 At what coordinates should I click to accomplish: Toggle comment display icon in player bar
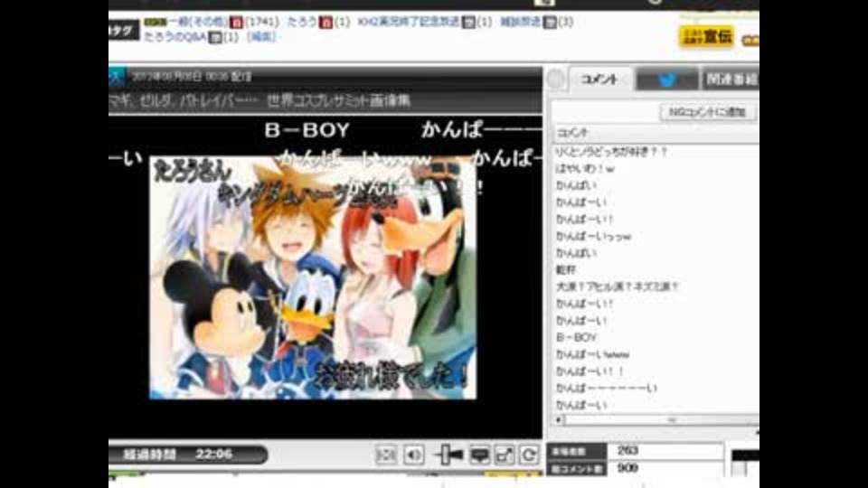[x=479, y=455]
